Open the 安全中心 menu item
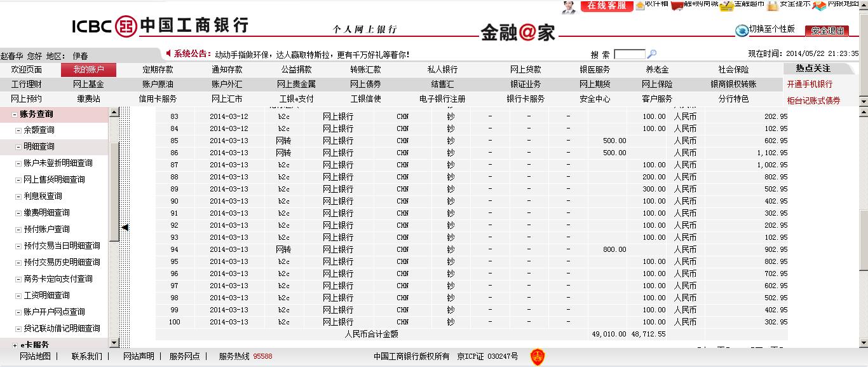 coord(595,99)
